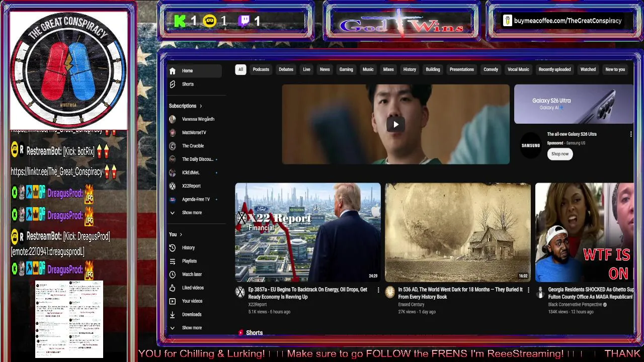Select the News filter chip
The image size is (644, 362).
(x=325, y=69)
